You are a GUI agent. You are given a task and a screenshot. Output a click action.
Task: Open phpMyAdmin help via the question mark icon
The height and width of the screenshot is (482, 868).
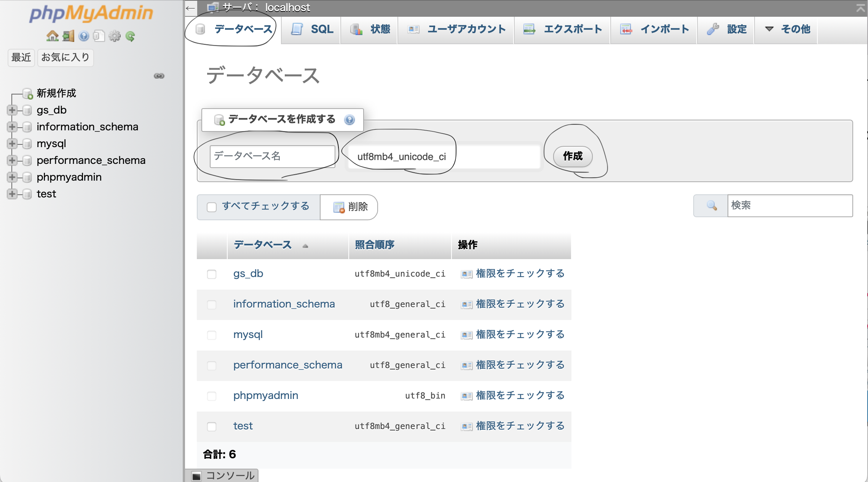click(x=83, y=36)
